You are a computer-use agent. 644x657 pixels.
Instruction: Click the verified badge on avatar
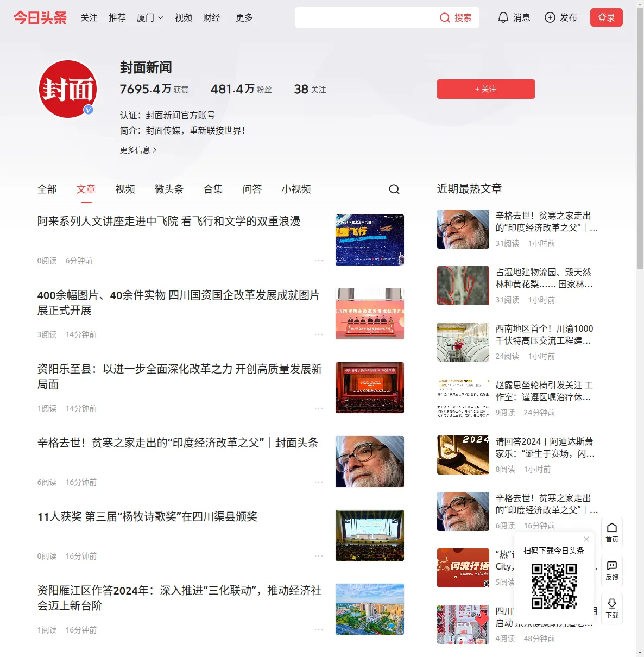pos(89,110)
